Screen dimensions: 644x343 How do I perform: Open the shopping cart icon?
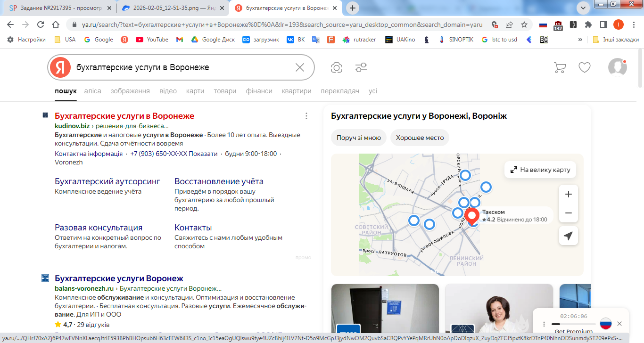560,67
